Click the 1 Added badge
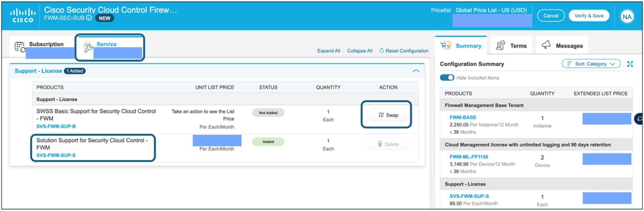The width and height of the screenshot is (644, 211). (x=75, y=71)
